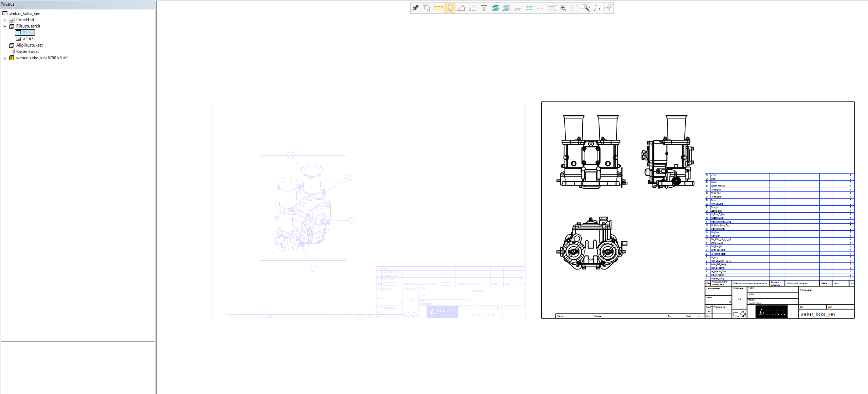
Task: Activate the arrow selection pointer tool
Action: pyautogui.click(x=450, y=8)
